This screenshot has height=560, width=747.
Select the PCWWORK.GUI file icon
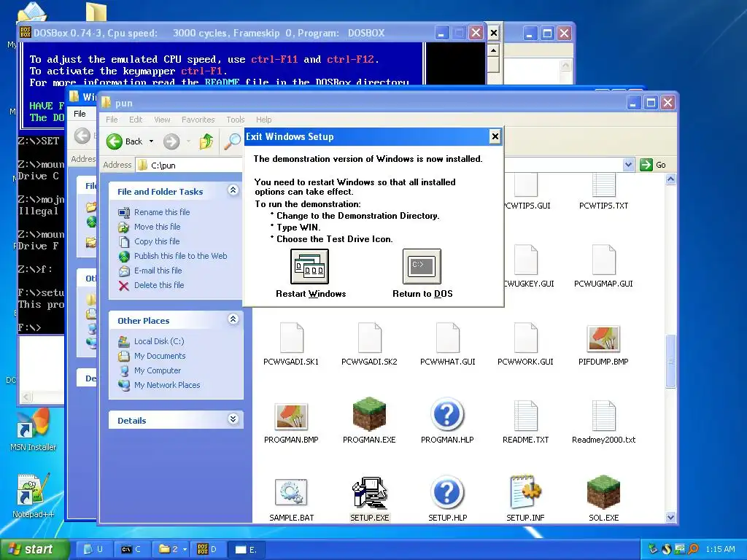[526, 337]
